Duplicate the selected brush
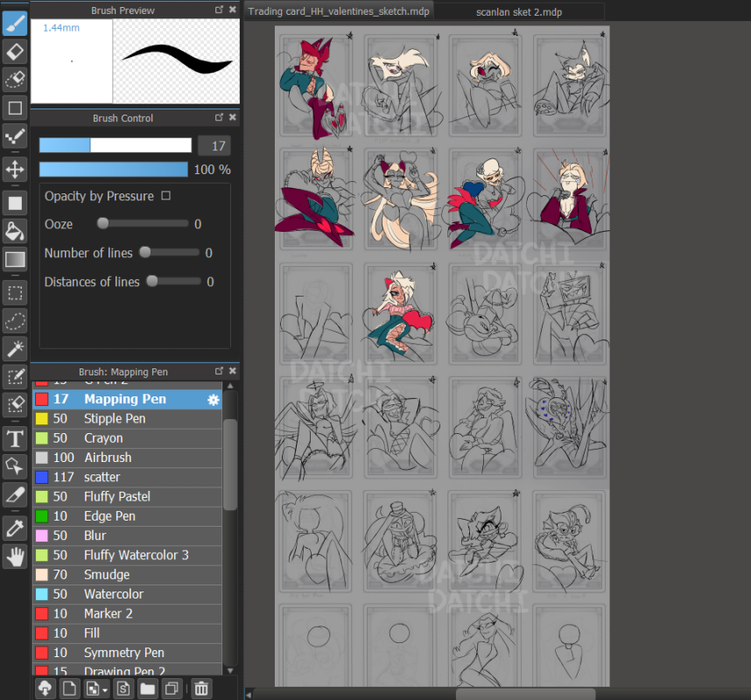The image size is (751, 700). tap(172, 689)
